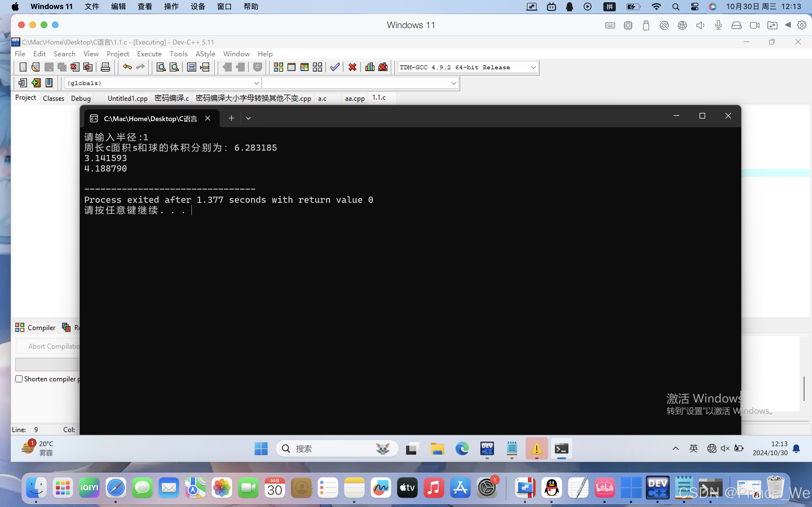Image resolution: width=812 pixels, height=507 pixels.
Task: Click the red X stop execution icon
Action: (x=352, y=67)
